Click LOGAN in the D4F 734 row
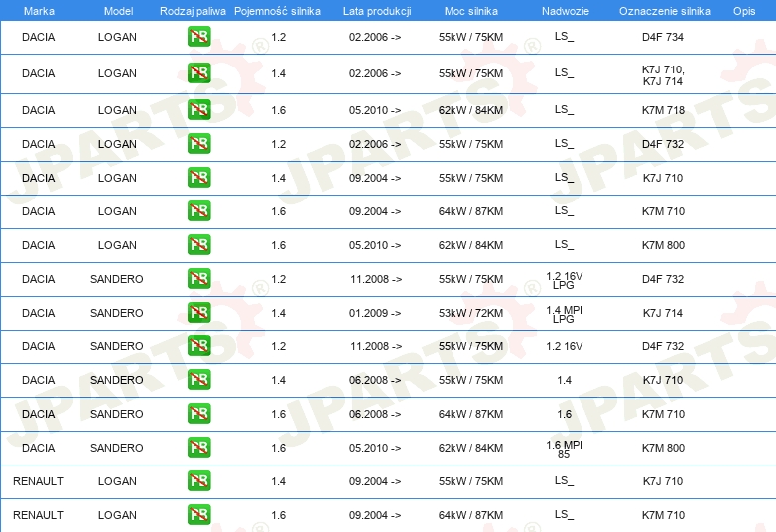 (117, 37)
